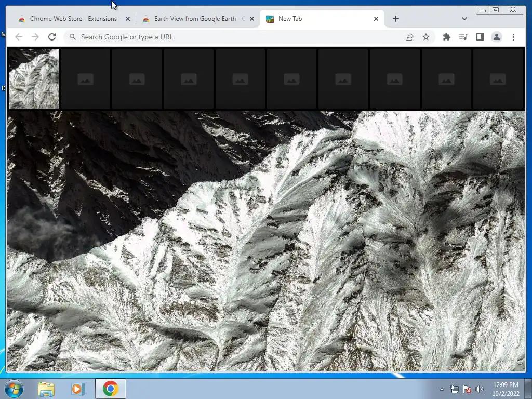Open a new tab with plus button

[x=395, y=19]
